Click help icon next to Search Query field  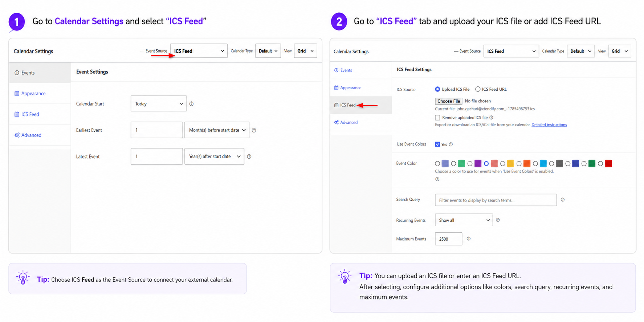[562, 200]
